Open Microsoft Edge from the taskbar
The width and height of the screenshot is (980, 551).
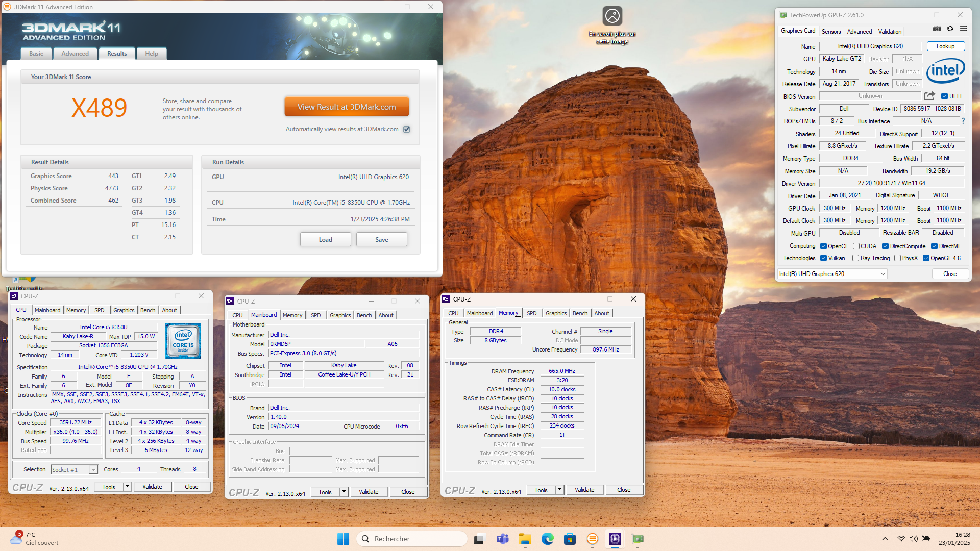tap(548, 539)
